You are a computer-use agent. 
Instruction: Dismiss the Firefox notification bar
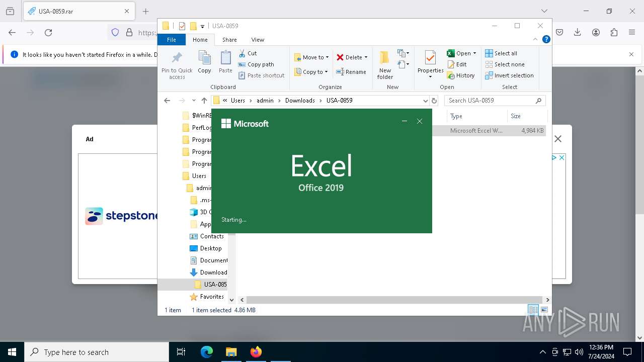(631, 54)
